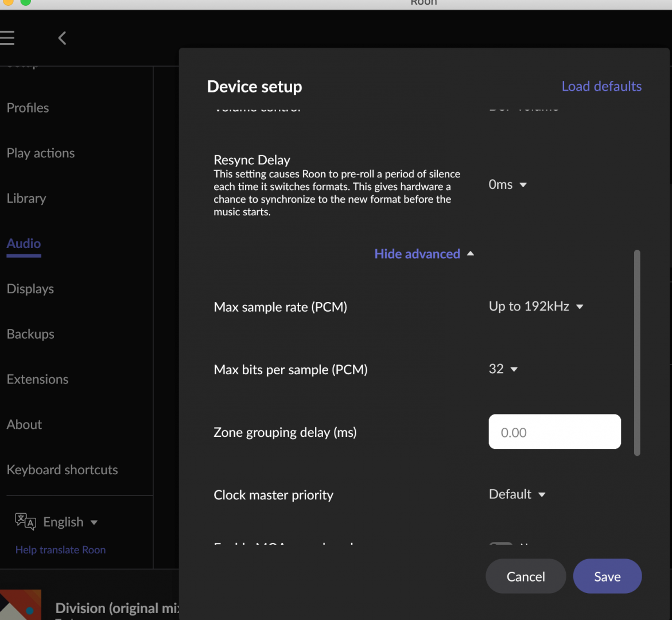672x620 pixels.
Task: Click Help translate Roon link
Action: (x=60, y=550)
